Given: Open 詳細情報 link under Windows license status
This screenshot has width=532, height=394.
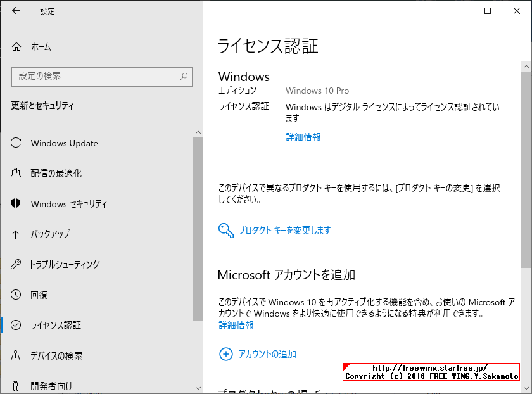Looking at the screenshot, I should click(x=303, y=137).
